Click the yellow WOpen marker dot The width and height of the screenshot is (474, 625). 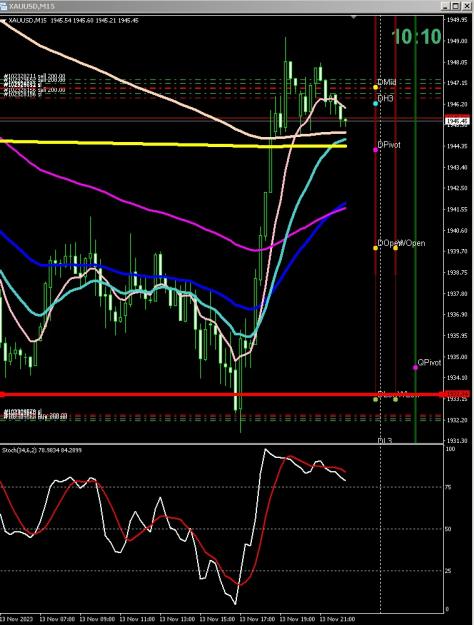coord(395,248)
